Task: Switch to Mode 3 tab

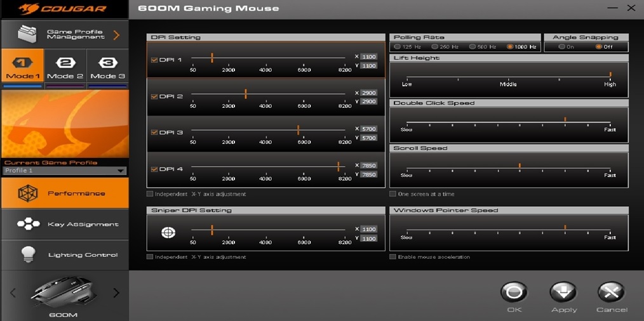Action: click(107, 65)
